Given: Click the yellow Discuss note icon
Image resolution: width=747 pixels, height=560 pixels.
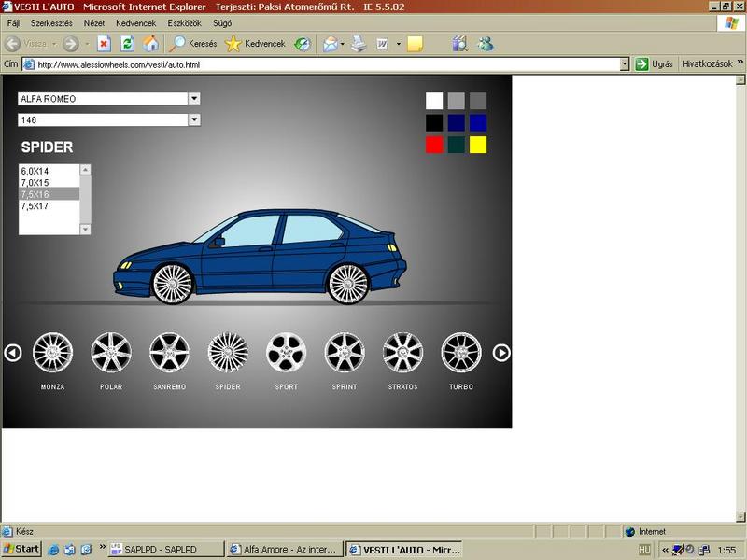Looking at the screenshot, I should (415, 44).
